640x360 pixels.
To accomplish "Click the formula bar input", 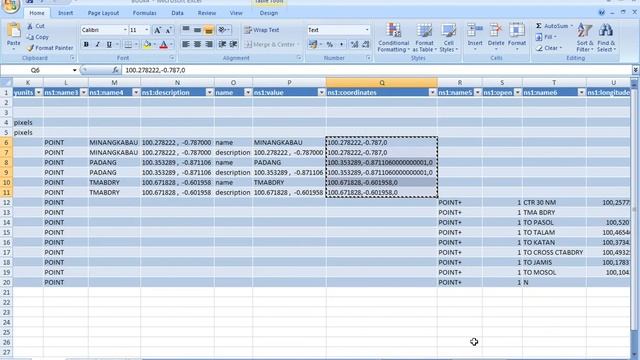I will click(x=376, y=70).
